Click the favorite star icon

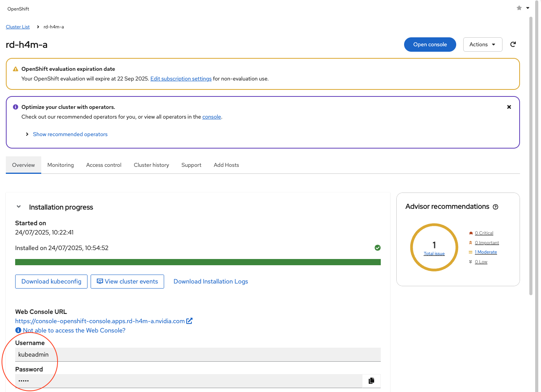tap(519, 8)
